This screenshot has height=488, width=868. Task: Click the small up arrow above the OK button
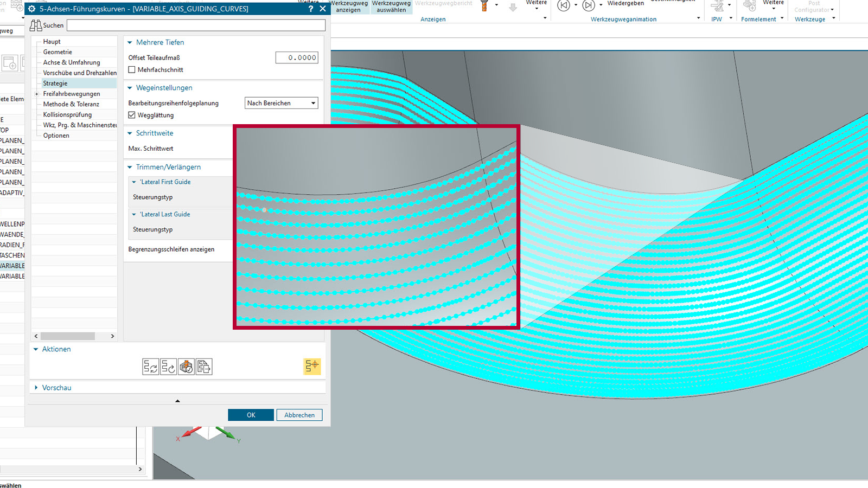[x=177, y=401]
